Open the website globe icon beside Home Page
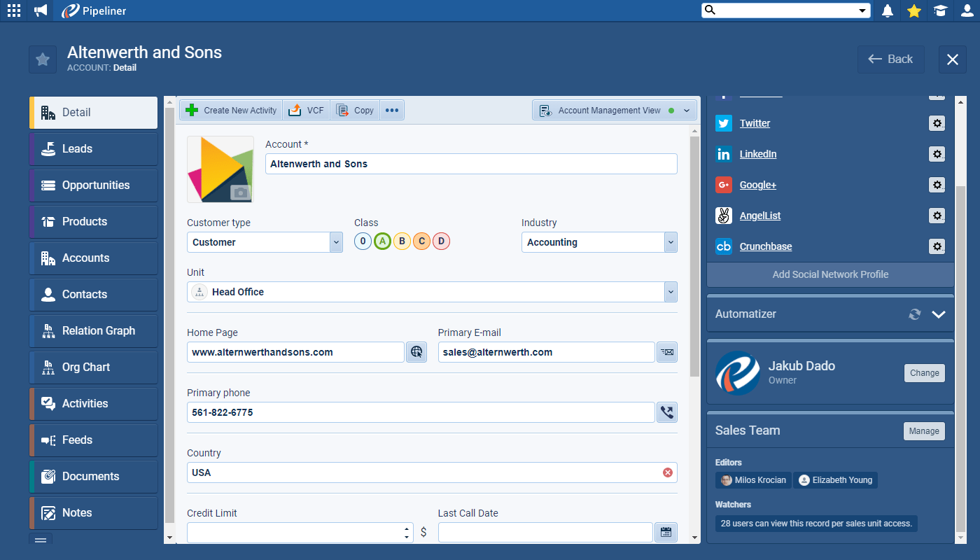 pyautogui.click(x=416, y=352)
